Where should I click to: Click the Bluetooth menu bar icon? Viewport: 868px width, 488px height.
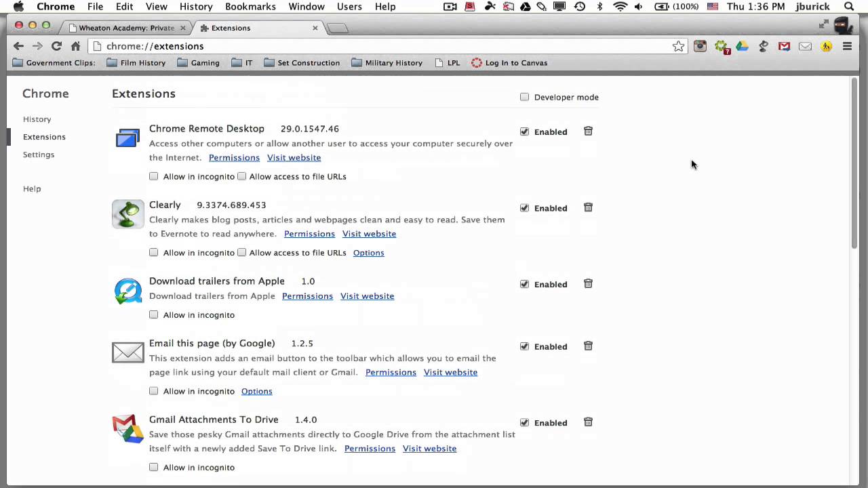pos(599,7)
